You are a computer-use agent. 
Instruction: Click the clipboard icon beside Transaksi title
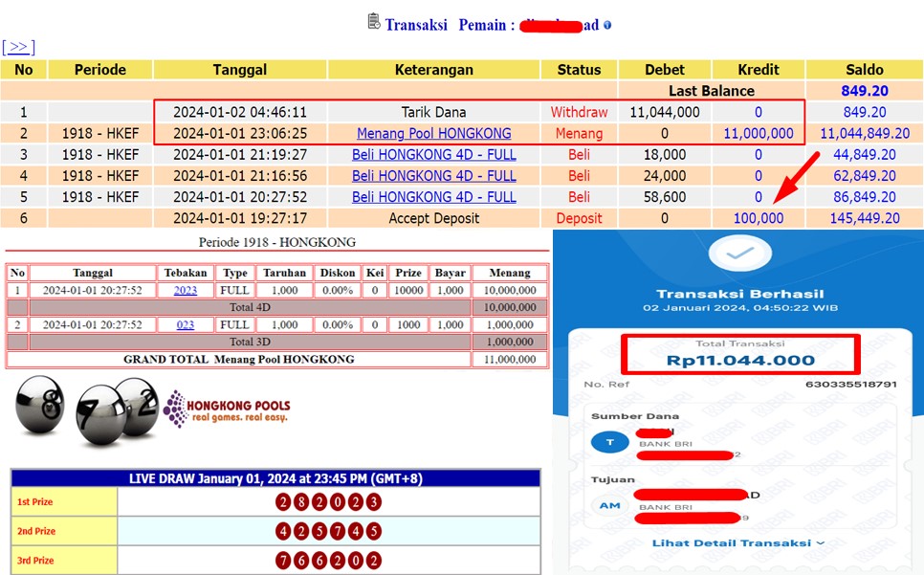(x=374, y=21)
